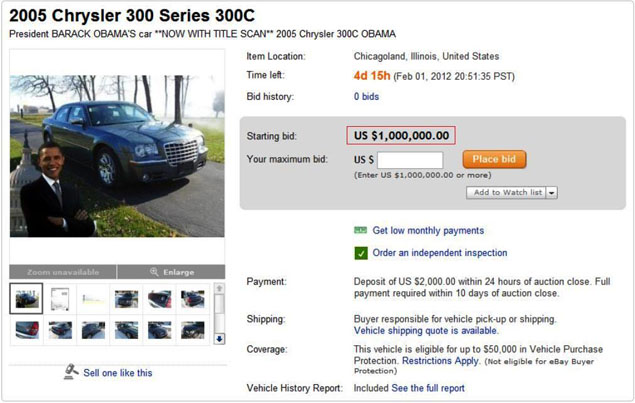Click the green low monthly payments icon
Image resolution: width=635 pixels, height=403 pixels.
(x=361, y=230)
